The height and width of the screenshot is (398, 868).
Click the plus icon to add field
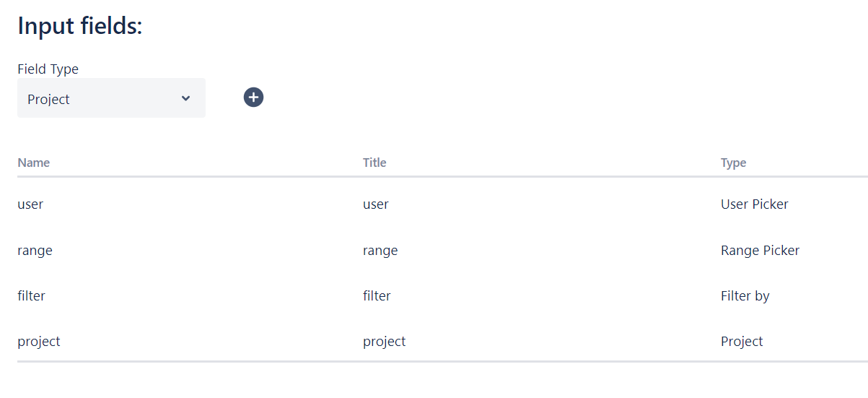coord(253,98)
